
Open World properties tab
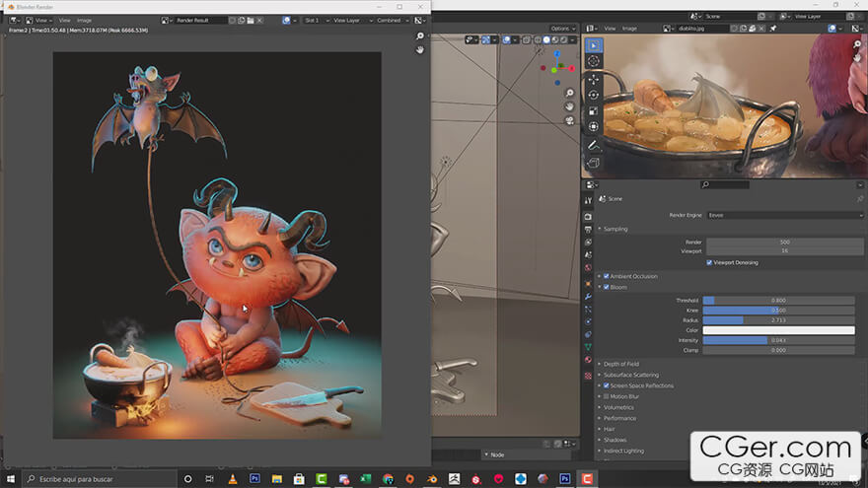point(588,268)
